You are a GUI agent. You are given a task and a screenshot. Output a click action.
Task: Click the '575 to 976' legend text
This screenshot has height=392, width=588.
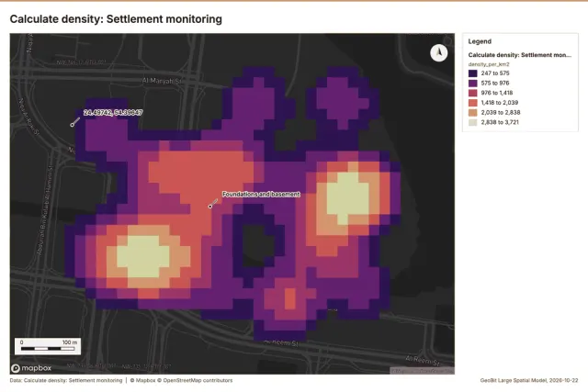[x=495, y=84]
